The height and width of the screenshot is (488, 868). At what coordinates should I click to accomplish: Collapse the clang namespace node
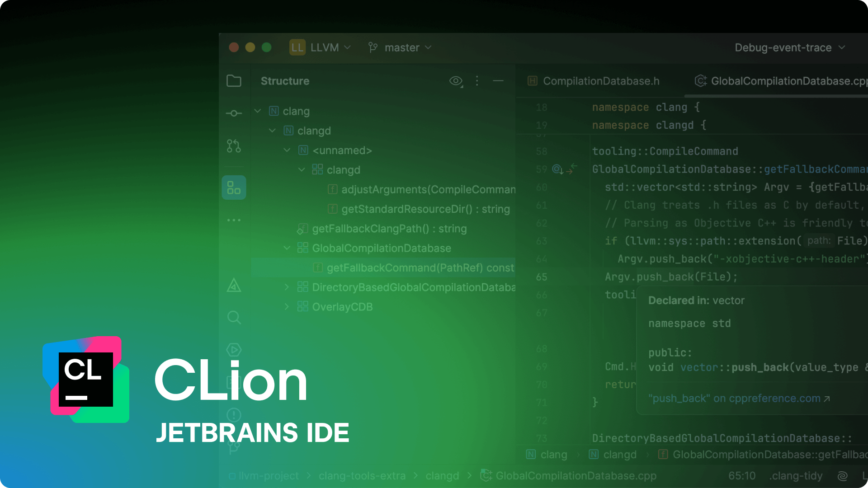tap(258, 111)
